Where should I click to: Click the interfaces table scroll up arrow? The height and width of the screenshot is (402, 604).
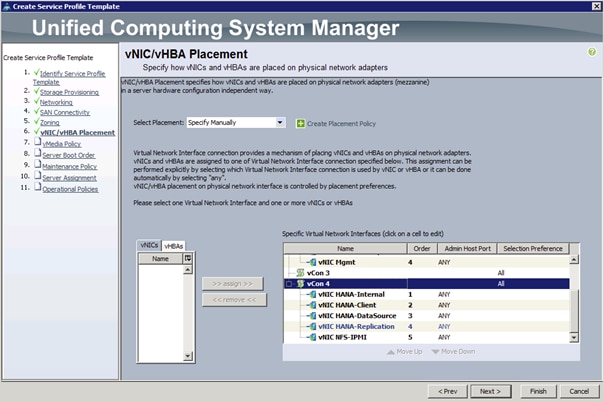(x=574, y=260)
